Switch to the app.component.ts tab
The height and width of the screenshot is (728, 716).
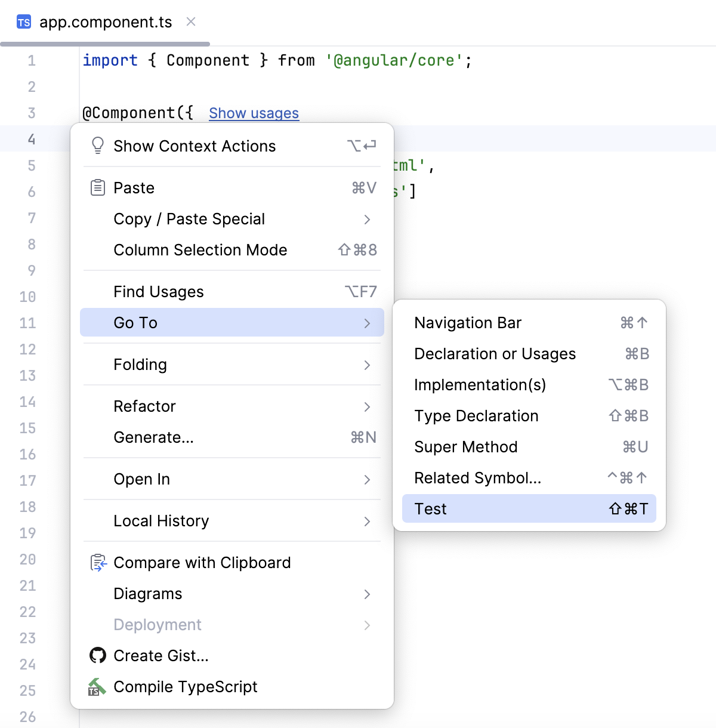point(105,22)
